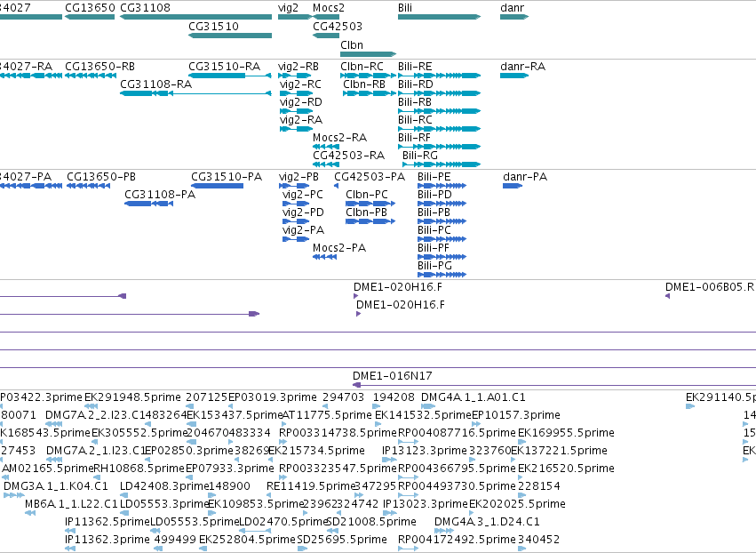Select the Bili-PB protein label
Screen dimensions: 756x553
(x=434, y=212)
